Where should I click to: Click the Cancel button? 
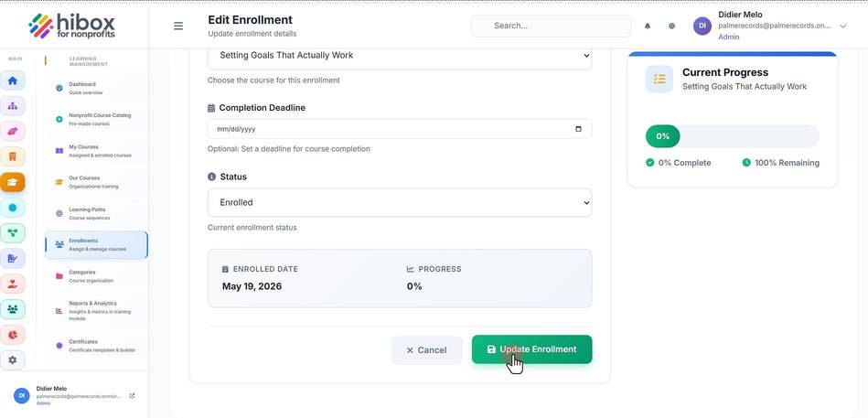pyautogui.click(x=427, y=350)
